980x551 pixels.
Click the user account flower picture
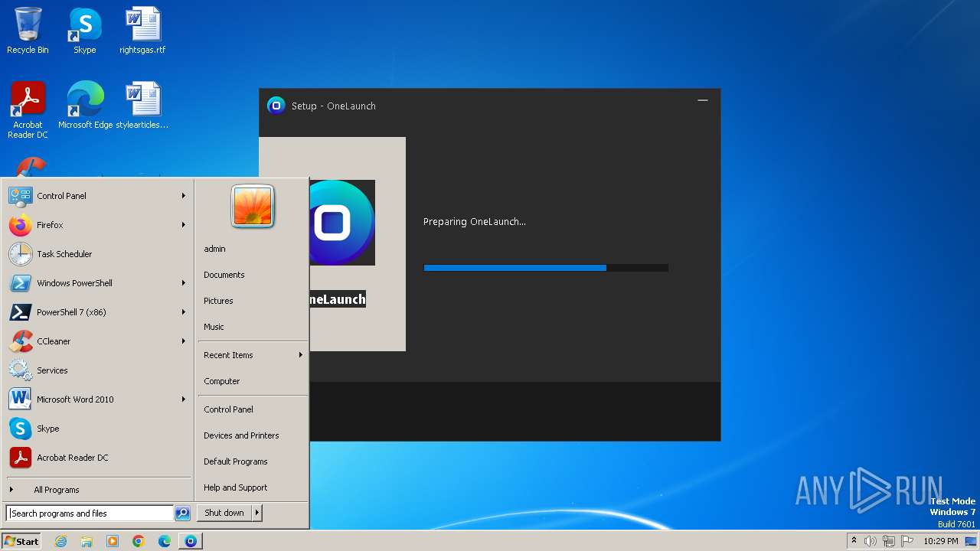(253, 206)
